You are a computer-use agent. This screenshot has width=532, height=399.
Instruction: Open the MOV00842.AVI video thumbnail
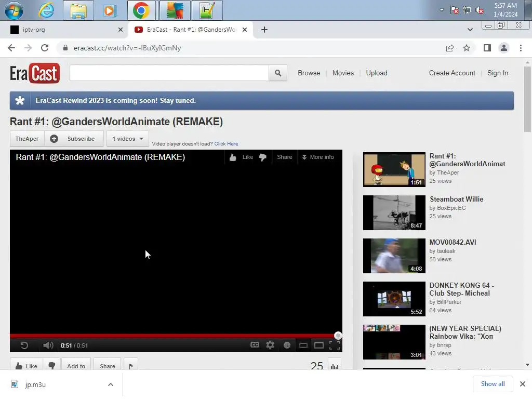(x=394, y=256)
